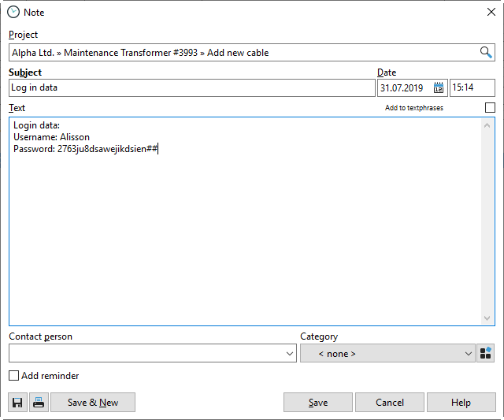Open the Category dropdown list
Viewport: 504px width, 420px height.
pos(466,354)
